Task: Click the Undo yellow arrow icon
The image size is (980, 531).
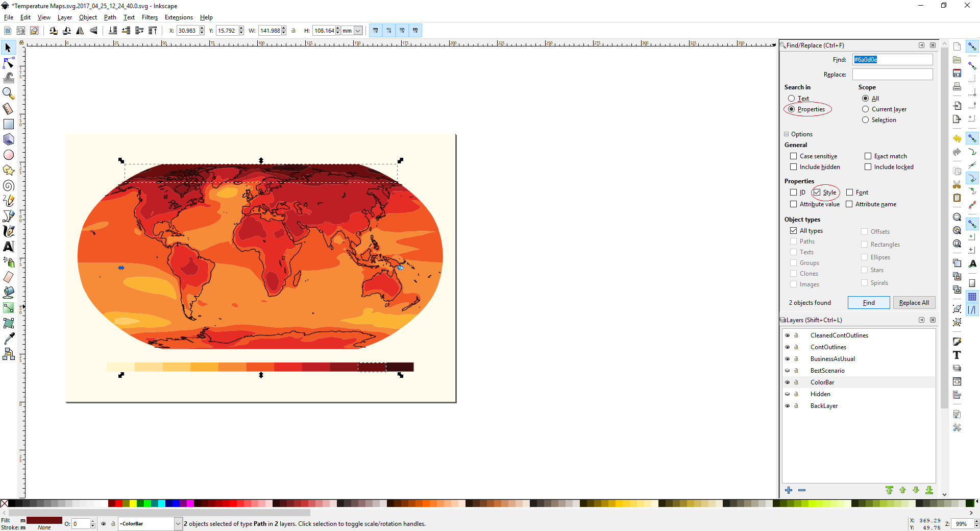Action: coord(957,139)
